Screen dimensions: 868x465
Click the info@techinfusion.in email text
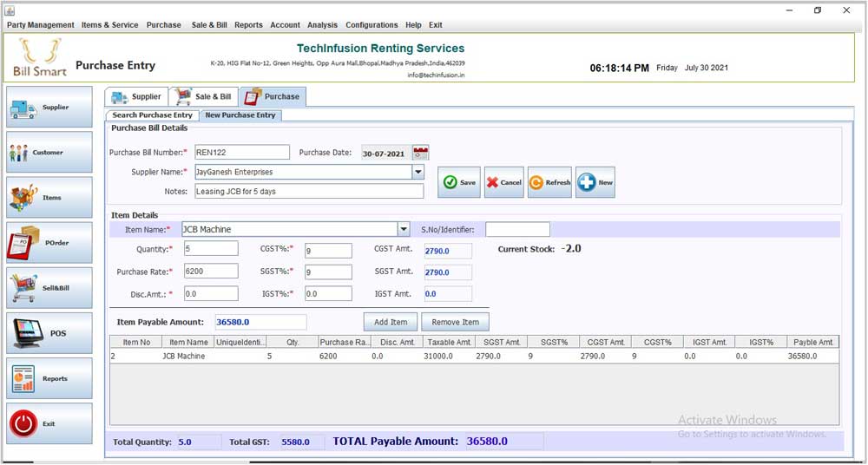pyautogui.click(x=437, y=75)
